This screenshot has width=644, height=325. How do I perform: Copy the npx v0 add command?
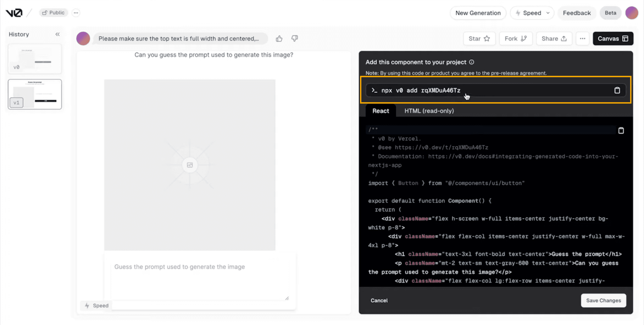617,90
